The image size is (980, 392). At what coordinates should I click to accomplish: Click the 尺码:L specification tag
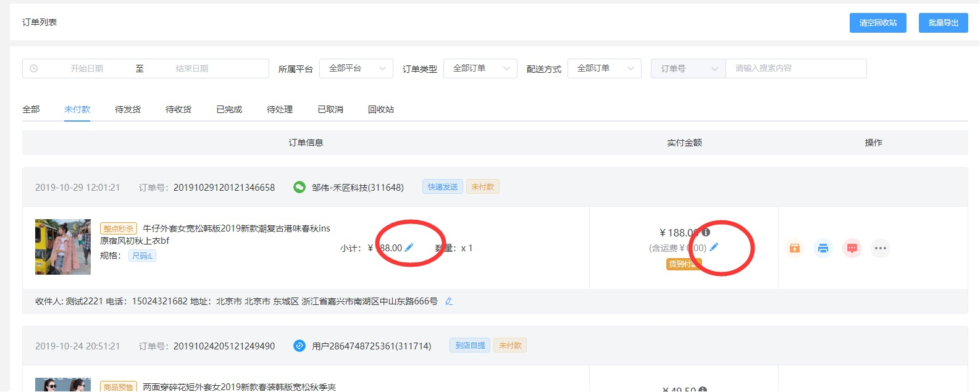coord(143,256)
